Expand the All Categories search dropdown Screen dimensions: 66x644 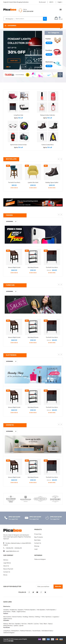point(10,19)
